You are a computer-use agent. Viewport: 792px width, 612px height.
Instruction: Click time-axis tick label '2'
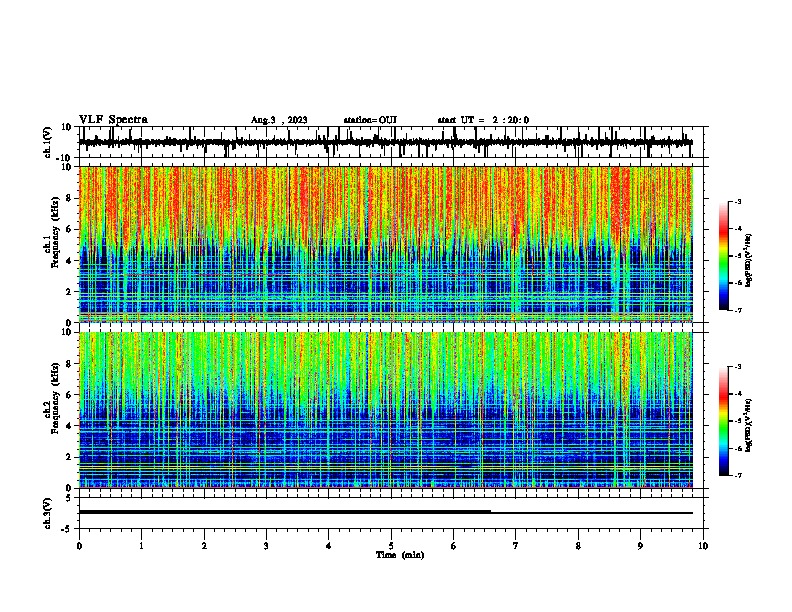click(204, 546)
